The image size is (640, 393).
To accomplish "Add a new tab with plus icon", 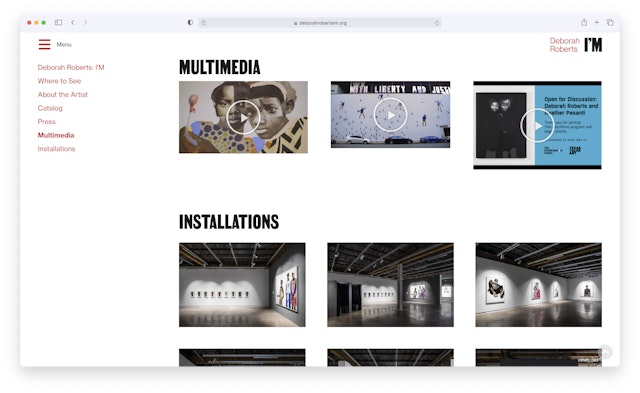I will click(597, 22).
